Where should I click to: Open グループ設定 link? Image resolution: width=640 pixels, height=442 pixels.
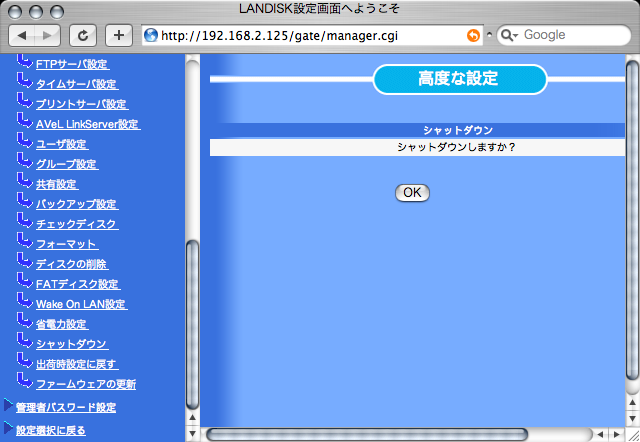pyautogui.click(x=67, y=164)
